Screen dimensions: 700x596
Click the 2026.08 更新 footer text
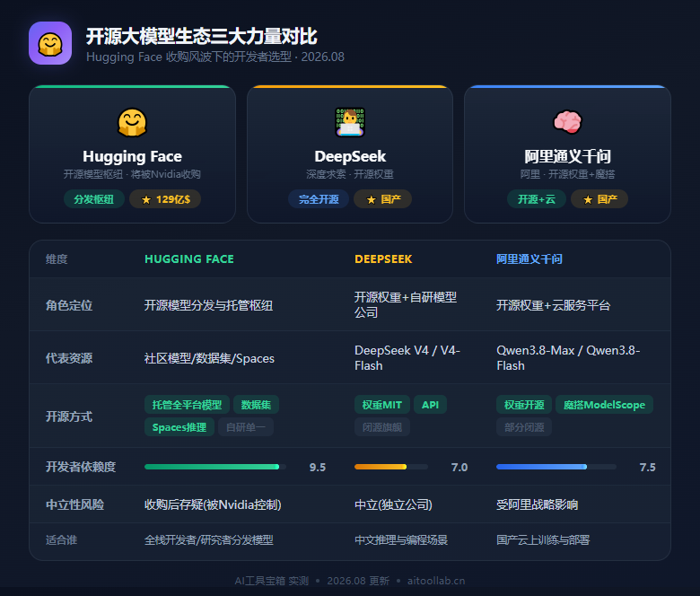(358, 581)
